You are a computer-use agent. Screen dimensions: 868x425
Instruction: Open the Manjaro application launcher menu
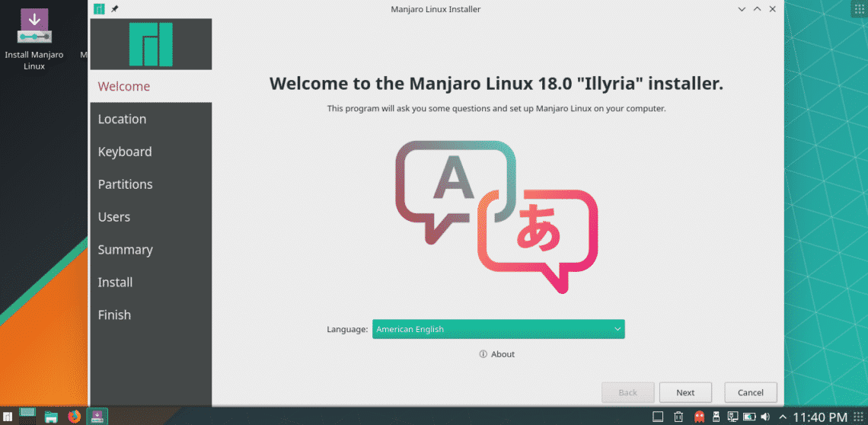(8, 416)
